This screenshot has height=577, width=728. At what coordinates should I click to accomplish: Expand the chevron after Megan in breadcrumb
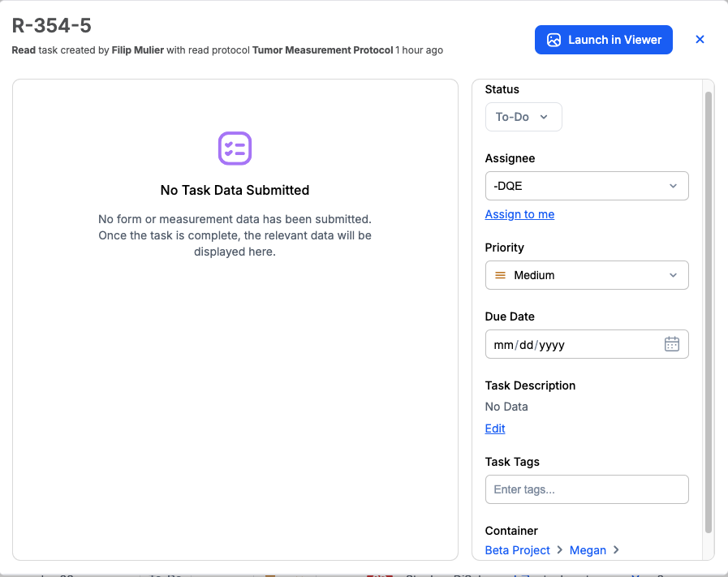pos(615,550)
